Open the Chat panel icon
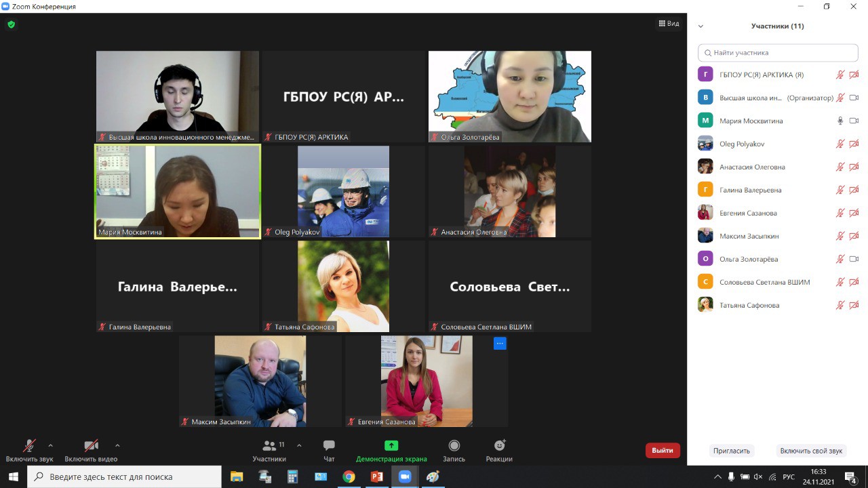868x488 pixels. coord(329,445)
